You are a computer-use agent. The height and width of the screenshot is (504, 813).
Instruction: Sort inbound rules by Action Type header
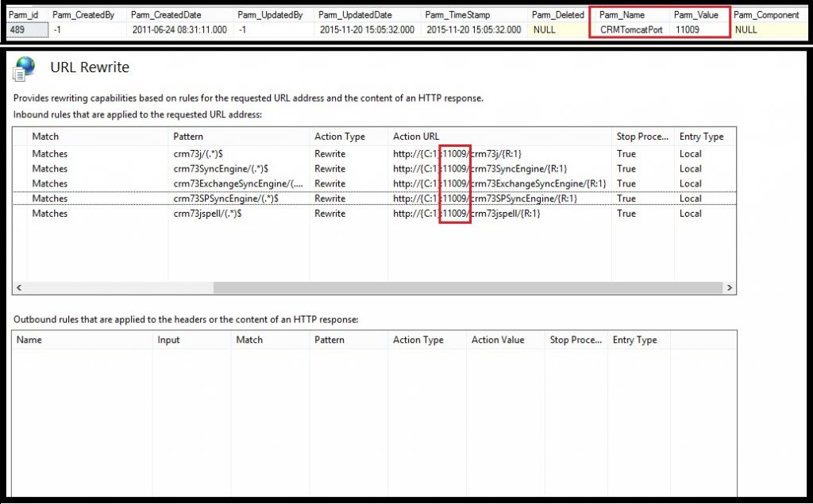pos(339,137)
